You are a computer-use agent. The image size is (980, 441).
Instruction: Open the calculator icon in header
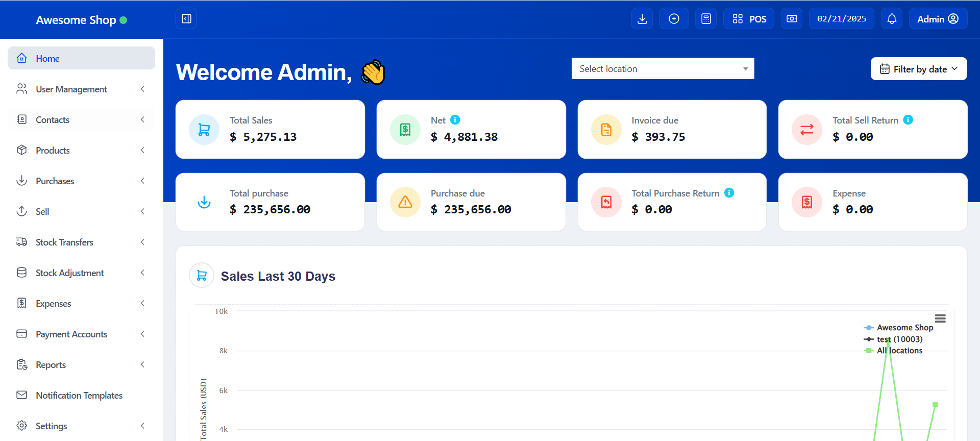coord(706,19)
